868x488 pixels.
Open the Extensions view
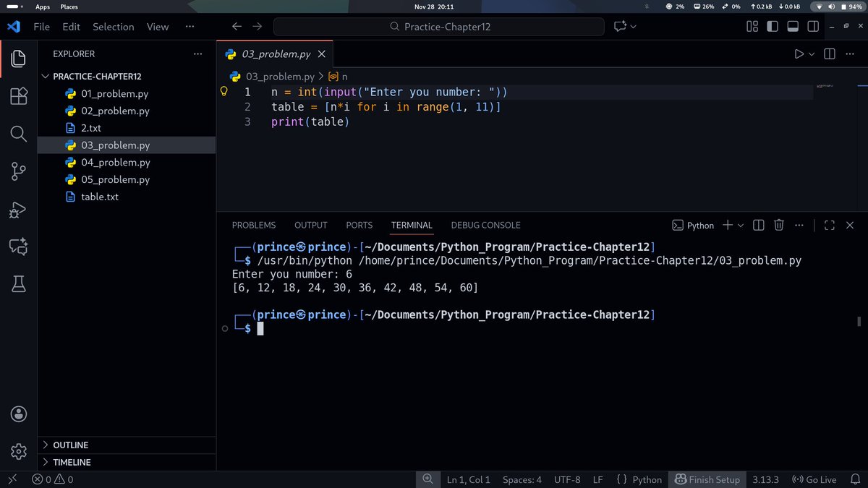18,95
